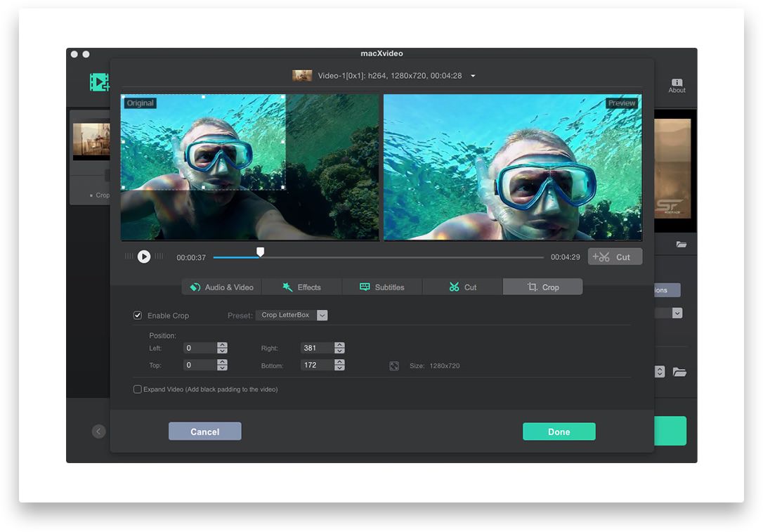The image size is (763, 532).
Task: Click the back arrow in main window
Action: (99, 432)
